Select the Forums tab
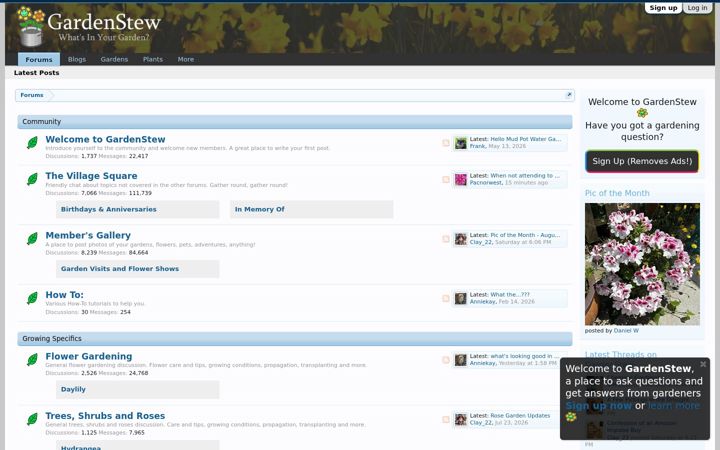 pos(39,59)
